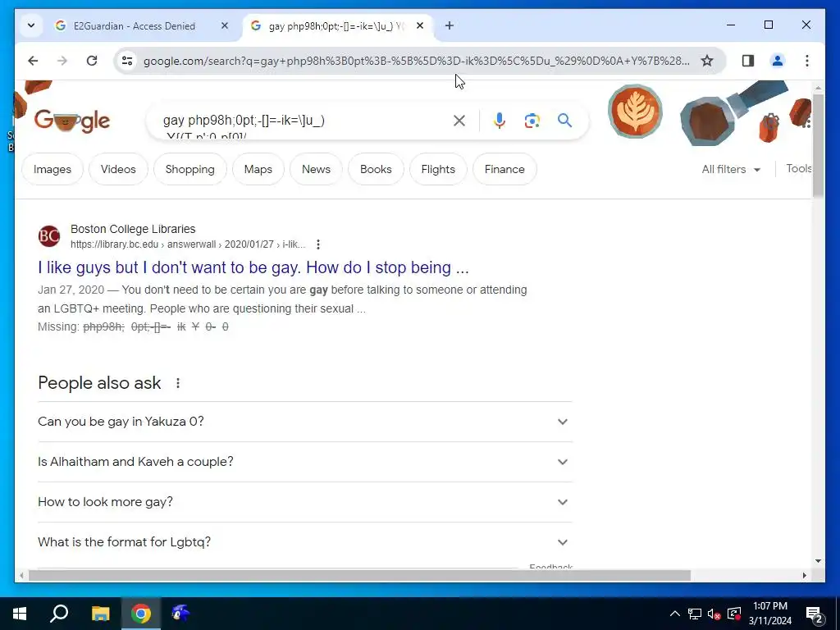Click the scroll right arrow of horizontal scrollbar
The image size is (840, 630).
pyautogui.click(x=805, y=576)
